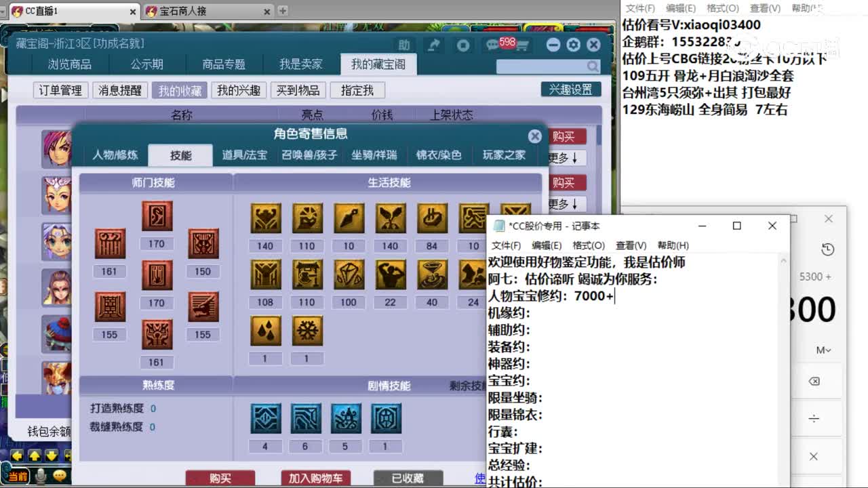Open 商品专题 tab
Image resolution: width=868 pixels, height=488 pixels.
click(224, 64)
